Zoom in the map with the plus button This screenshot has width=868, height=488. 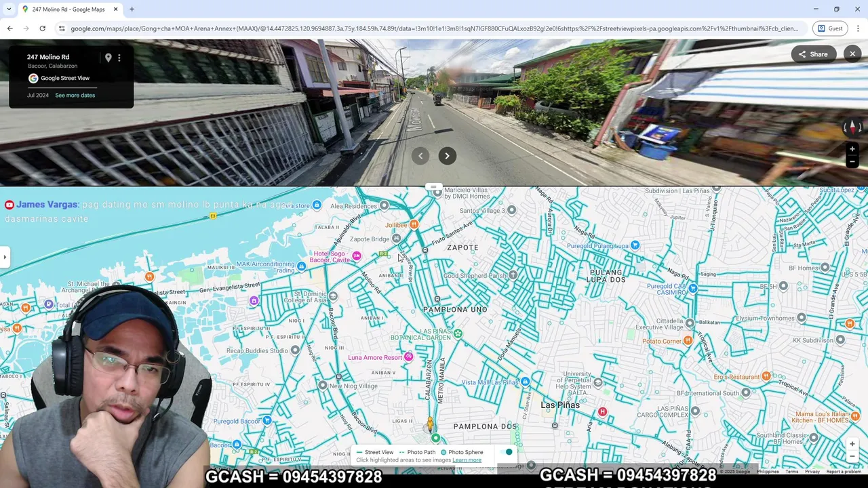coord(852,444)
